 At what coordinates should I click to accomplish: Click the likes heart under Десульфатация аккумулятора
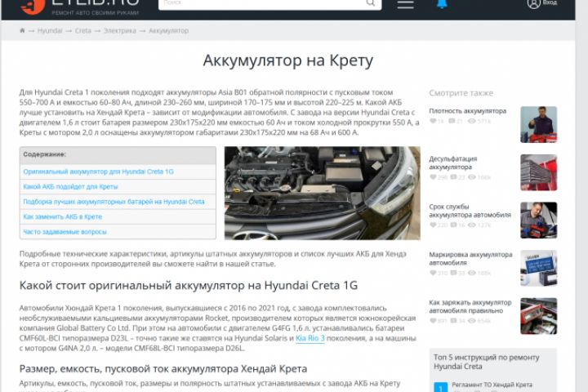tap(433, 176)
